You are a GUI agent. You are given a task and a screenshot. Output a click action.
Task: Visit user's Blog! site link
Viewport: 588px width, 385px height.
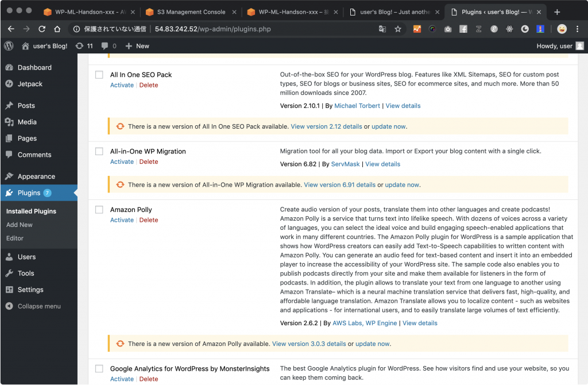coord(45,46)
